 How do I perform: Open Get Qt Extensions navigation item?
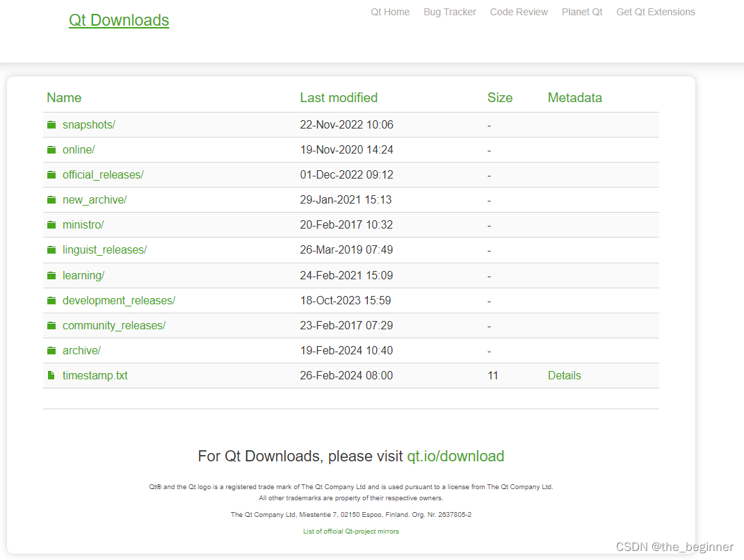(x=655, y=13)
